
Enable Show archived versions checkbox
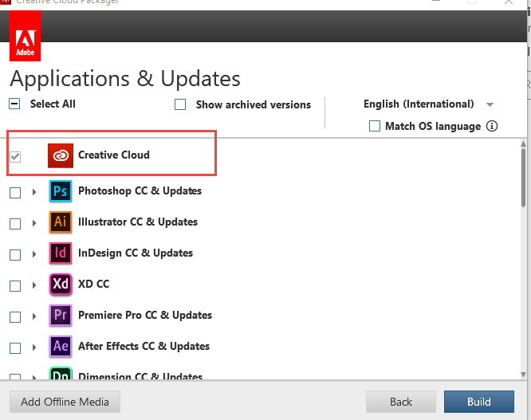coord(180,104)
